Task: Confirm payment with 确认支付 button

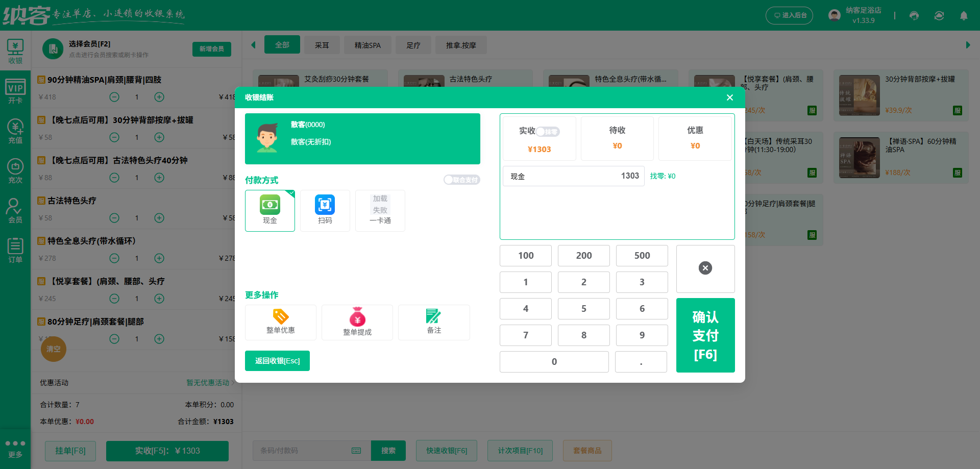Action: 705,335
